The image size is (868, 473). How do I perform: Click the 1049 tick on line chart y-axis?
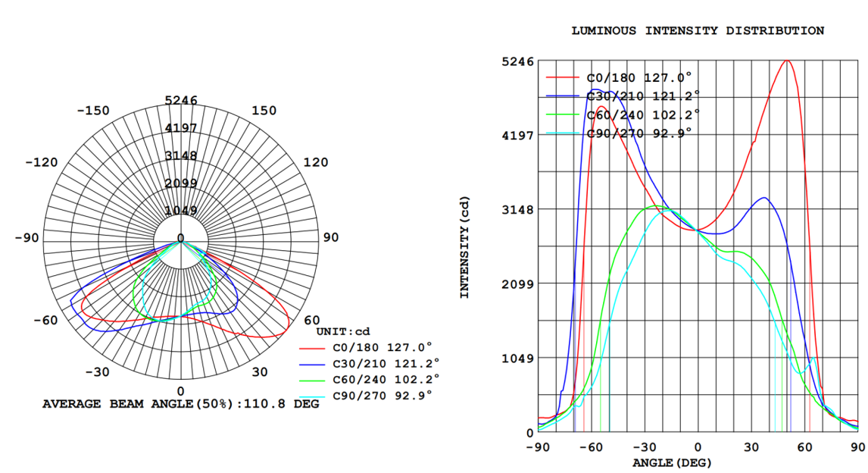[517, 358]
